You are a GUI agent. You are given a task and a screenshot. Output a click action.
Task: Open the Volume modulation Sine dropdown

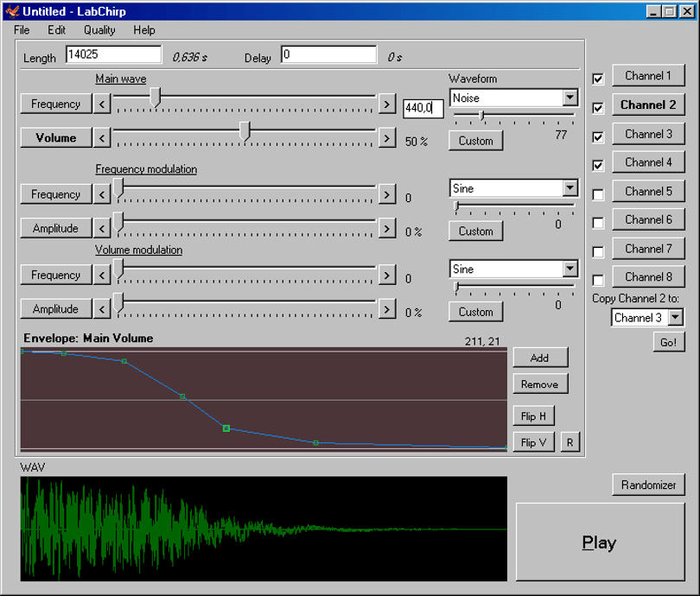pos(570,269)
